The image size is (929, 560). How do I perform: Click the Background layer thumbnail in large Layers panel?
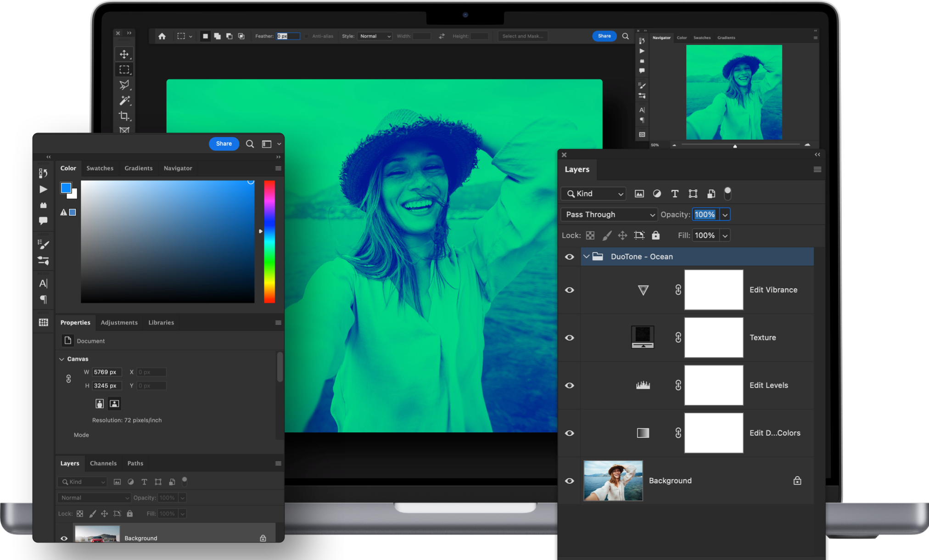click(613, 481)
